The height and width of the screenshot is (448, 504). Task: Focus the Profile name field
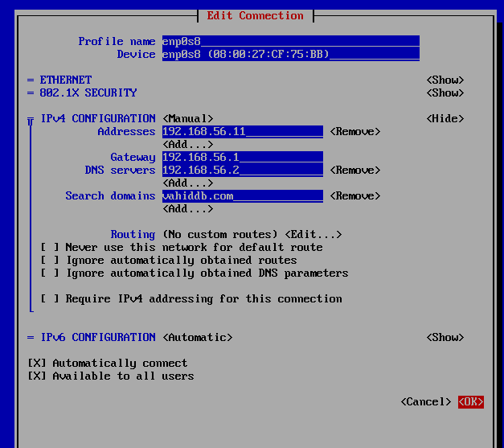tap(290, 42)
